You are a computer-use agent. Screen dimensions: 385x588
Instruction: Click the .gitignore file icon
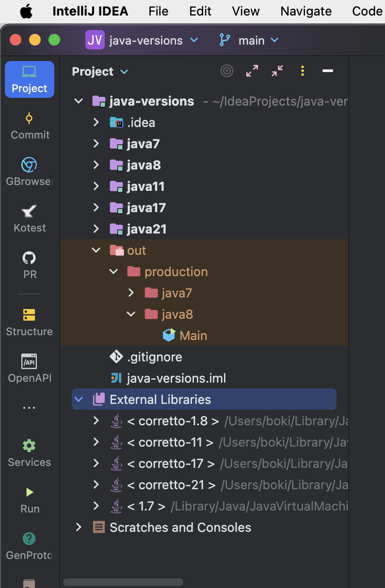116,357
